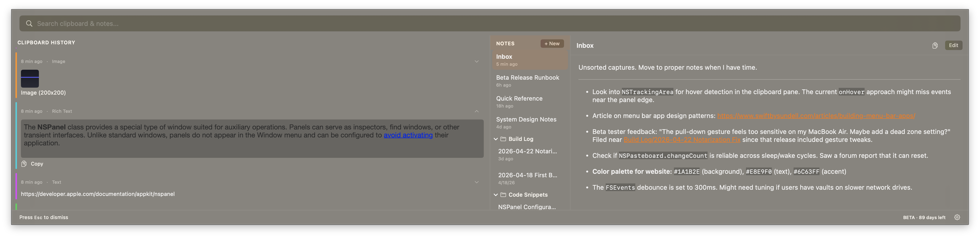980x238 pixels.
Task: Click the Image (200x200) caption
Action: tap(43, 93)
